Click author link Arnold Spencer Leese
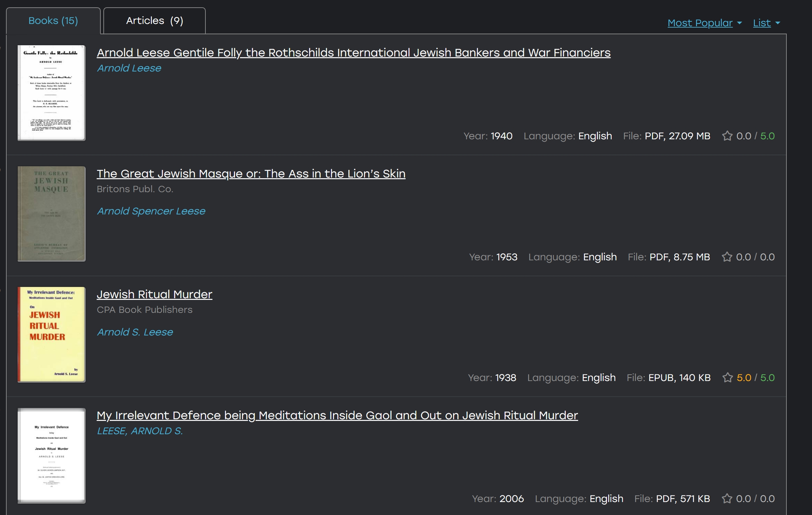Screen dimensions: 812x515 point(151,211)
